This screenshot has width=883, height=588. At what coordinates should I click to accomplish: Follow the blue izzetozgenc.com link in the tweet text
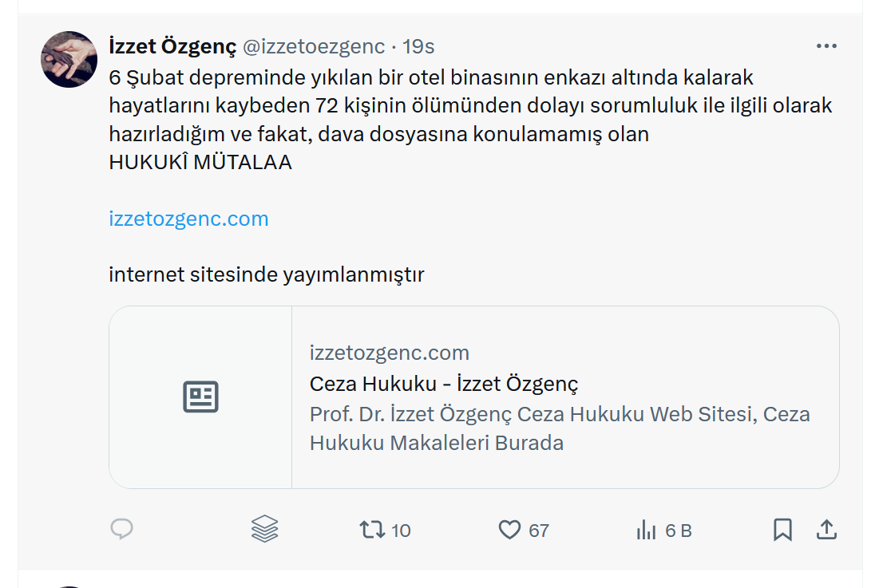click(x=188, y=219)
